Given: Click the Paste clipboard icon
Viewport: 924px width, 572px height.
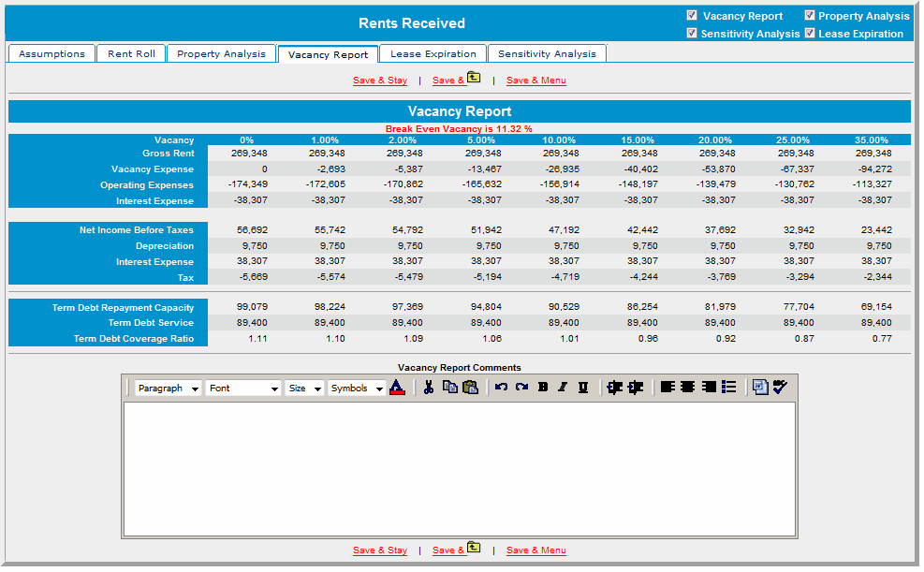Looking at the screenshot, I should [x=470, y=388].
